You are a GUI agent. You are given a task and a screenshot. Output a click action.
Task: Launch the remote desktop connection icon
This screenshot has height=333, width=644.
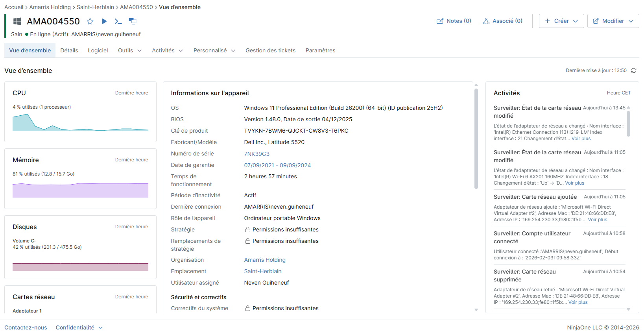[133, 21]
